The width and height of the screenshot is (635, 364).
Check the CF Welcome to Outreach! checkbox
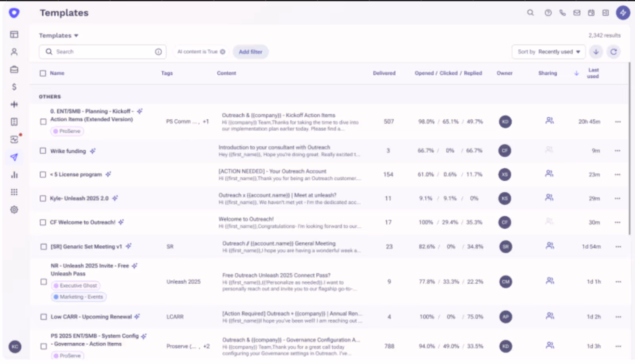(43, 222)
